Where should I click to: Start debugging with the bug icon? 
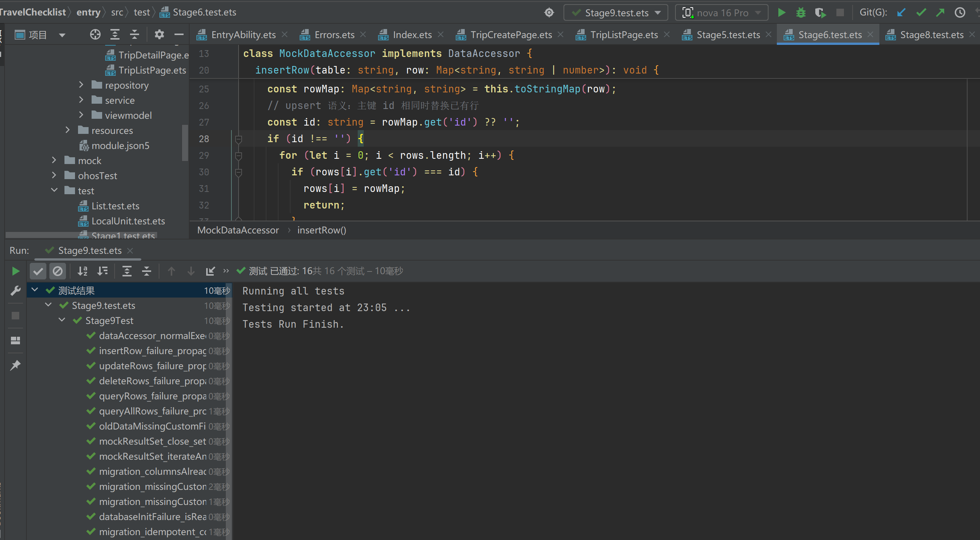(801, 13)
